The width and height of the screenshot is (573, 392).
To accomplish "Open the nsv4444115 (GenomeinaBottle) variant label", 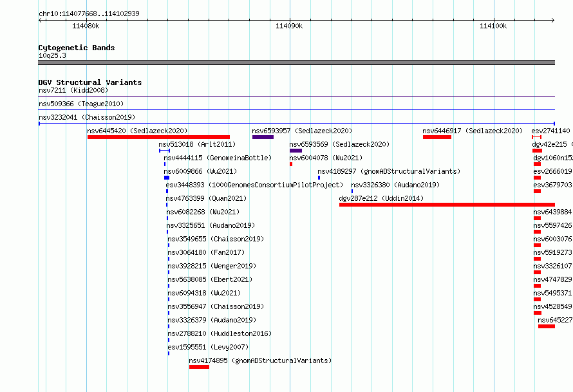I will click(218, 158).
